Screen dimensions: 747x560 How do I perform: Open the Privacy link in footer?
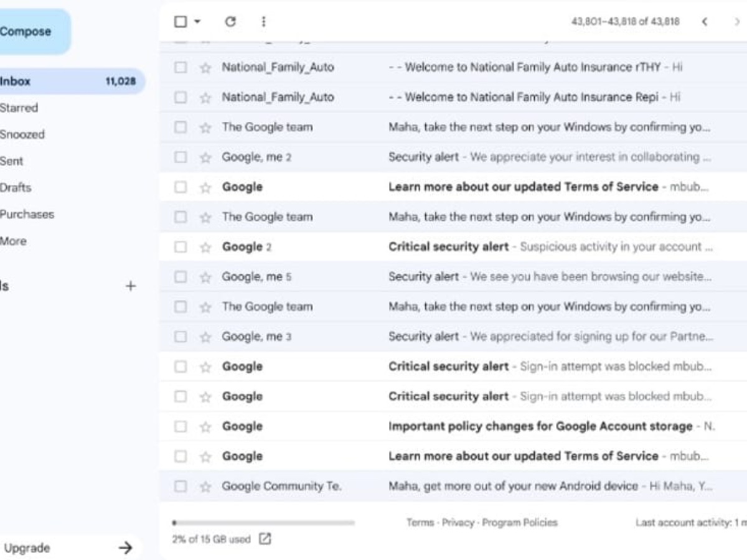click(x=458, y=523)
